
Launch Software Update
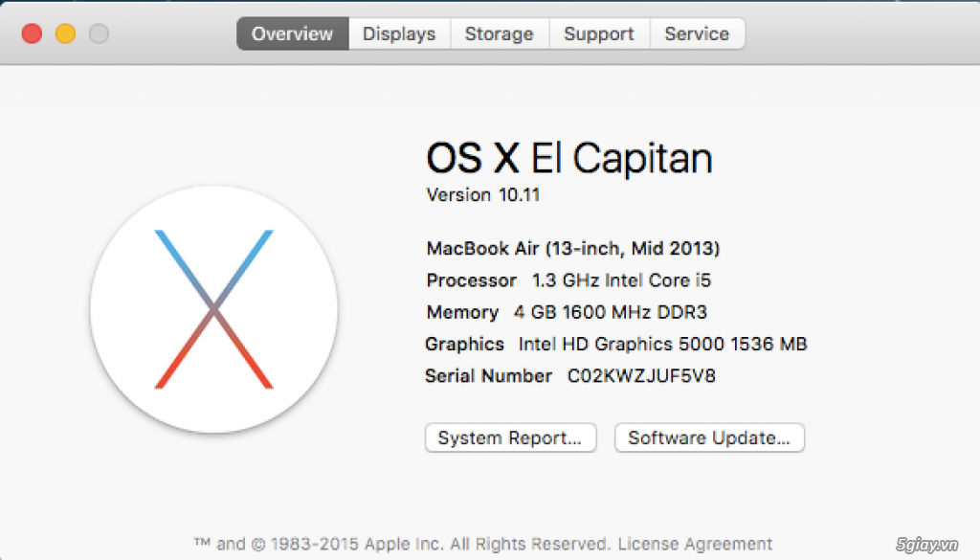click(x=709, y=438)
